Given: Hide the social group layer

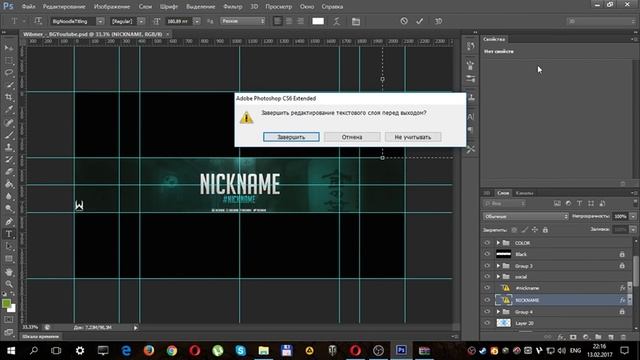Looking at the screenshot, I should [x=487, y=276].
